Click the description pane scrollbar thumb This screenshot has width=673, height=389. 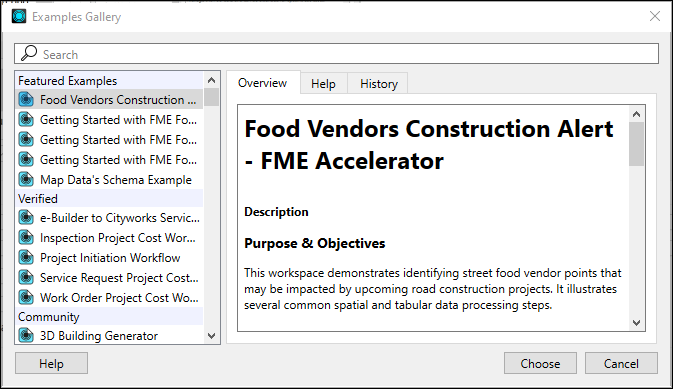pyautogui.click(x=637, y=144)
